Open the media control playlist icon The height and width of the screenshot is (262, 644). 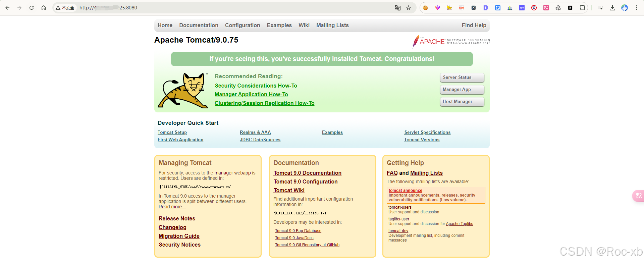tap(600, 8)
